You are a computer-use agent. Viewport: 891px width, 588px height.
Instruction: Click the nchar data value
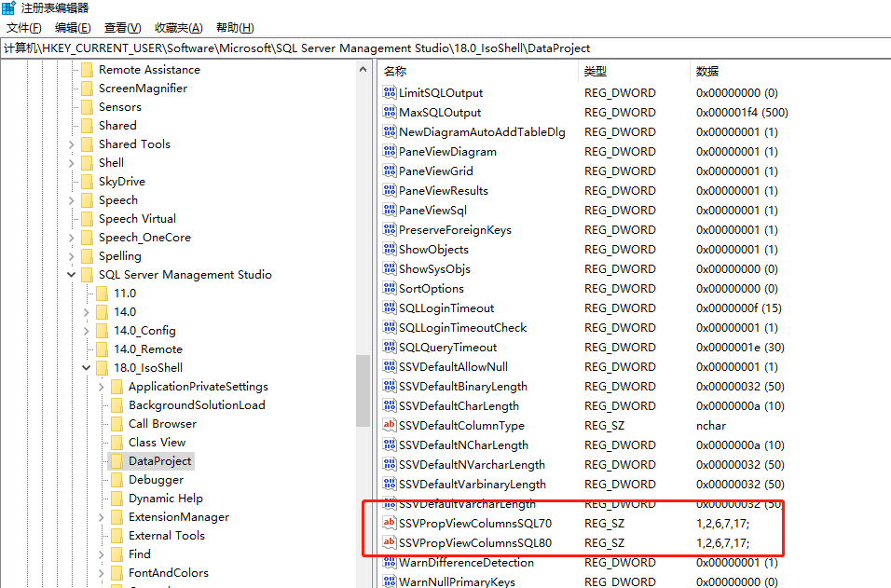point(711,426)
